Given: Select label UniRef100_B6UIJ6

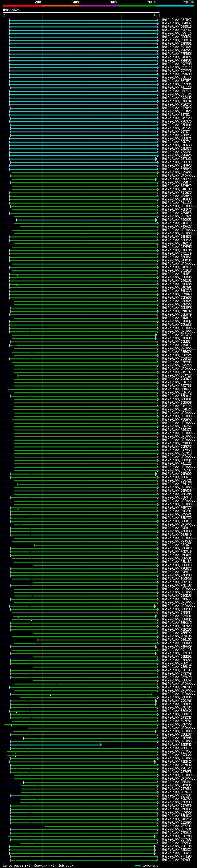Looking at the screenshot, I should (x=177, y=78).
